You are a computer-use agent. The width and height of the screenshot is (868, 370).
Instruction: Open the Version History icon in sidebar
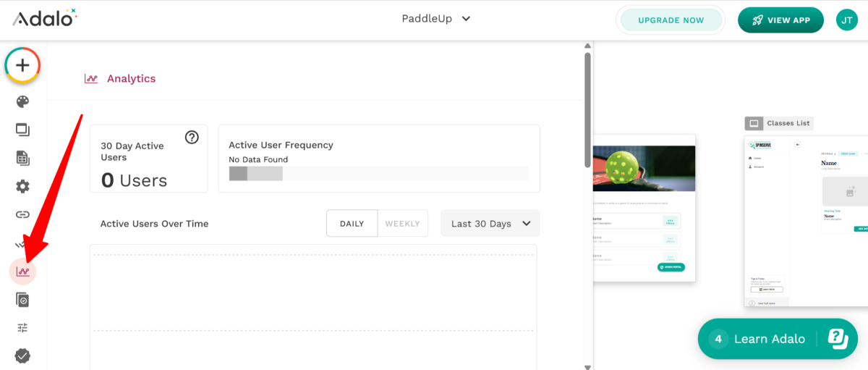tap(22, 300)
